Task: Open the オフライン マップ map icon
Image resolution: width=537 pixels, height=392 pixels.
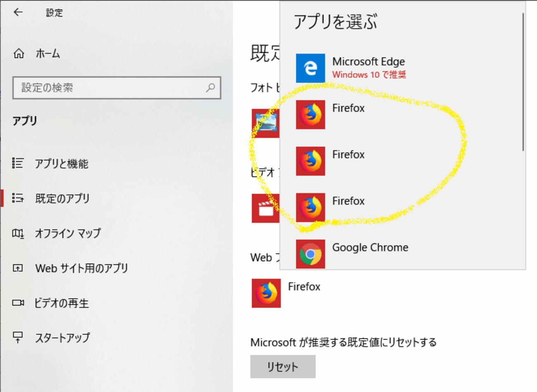Action: click(x=18, y=233)
